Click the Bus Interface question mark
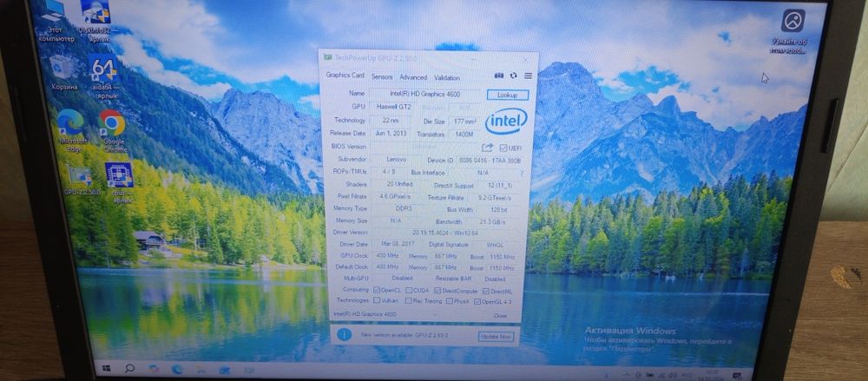Screen dimensions: 868x381 click(521, 173)
